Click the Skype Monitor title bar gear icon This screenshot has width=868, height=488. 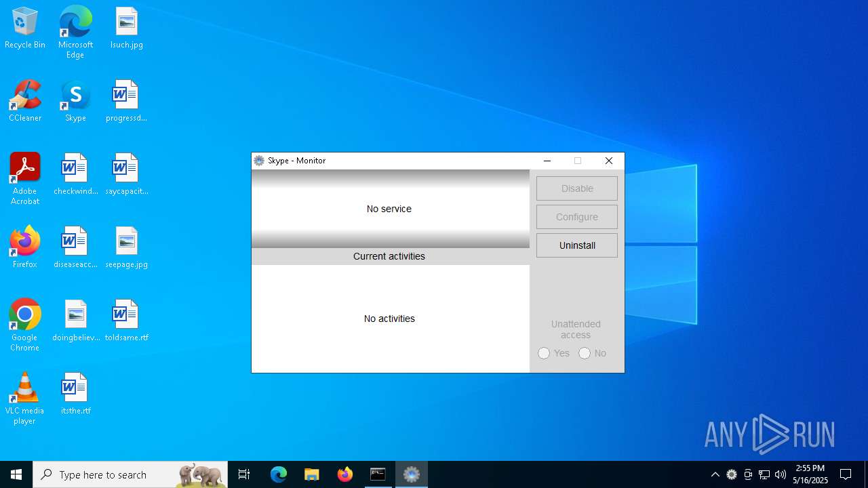click(259, 161)
